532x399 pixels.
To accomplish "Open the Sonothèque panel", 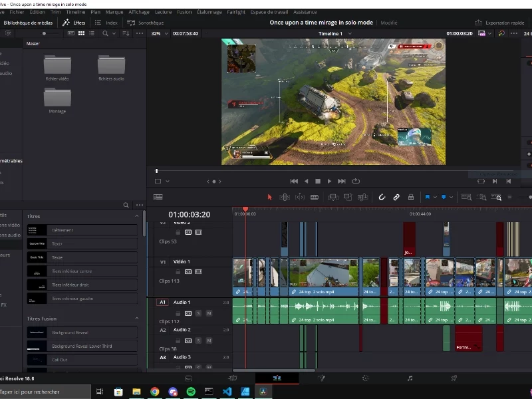I will (145, 23).
